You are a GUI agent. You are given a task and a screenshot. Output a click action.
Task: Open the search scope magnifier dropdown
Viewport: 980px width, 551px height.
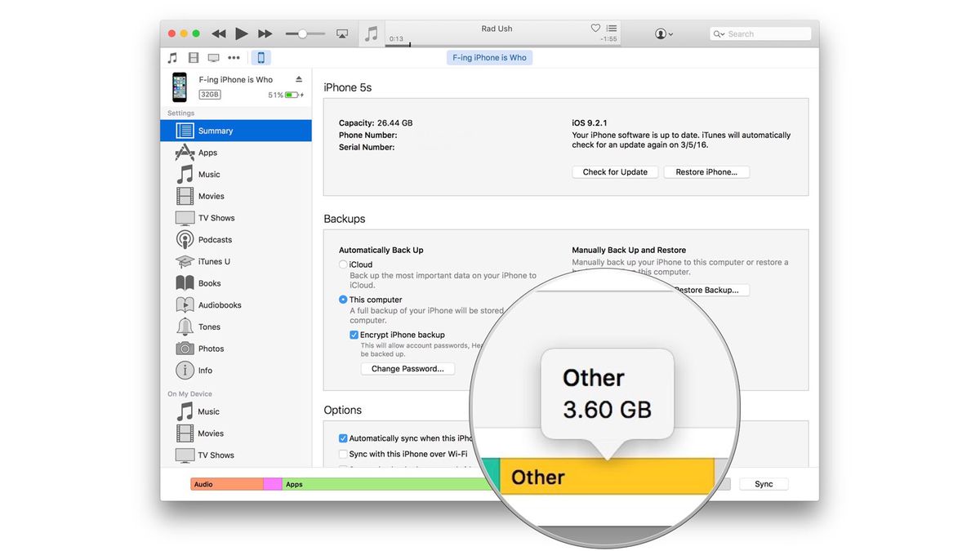pos(718,33)
